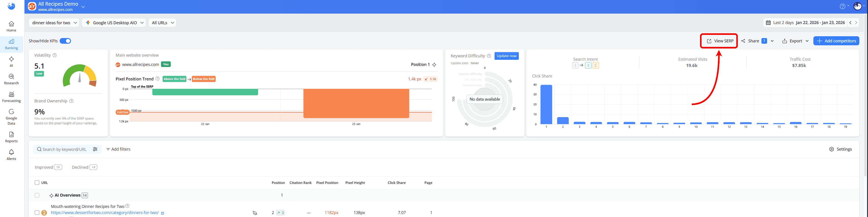The image size is (868, 217).
Task: Open external link icon for dessertfortwo URL
Action: coord(162,213)
